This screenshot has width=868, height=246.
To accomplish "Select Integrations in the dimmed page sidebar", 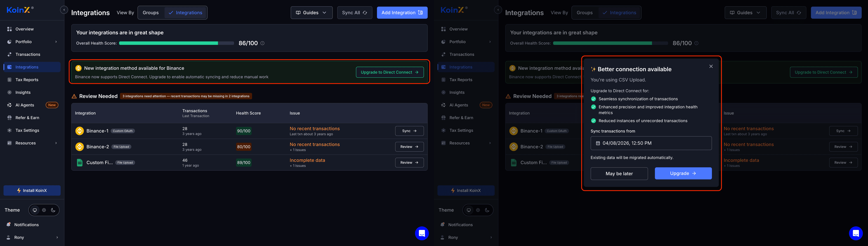I will (466, 67).
